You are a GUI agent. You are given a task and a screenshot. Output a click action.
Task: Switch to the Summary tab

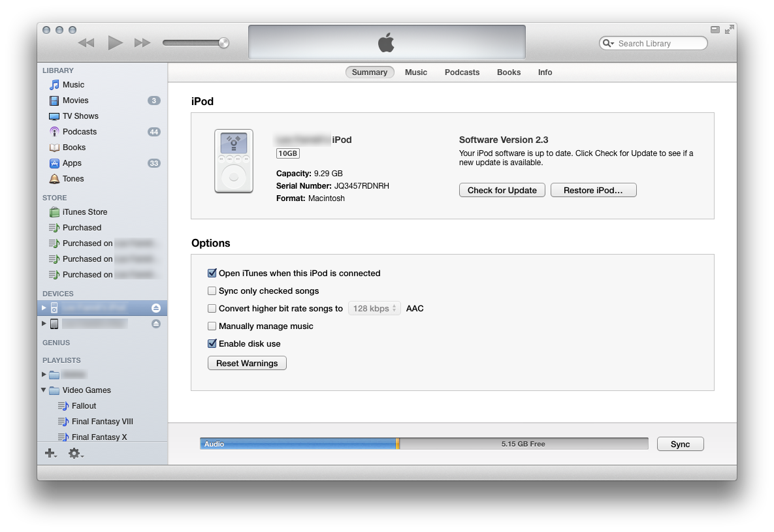[x=370, y=72]
